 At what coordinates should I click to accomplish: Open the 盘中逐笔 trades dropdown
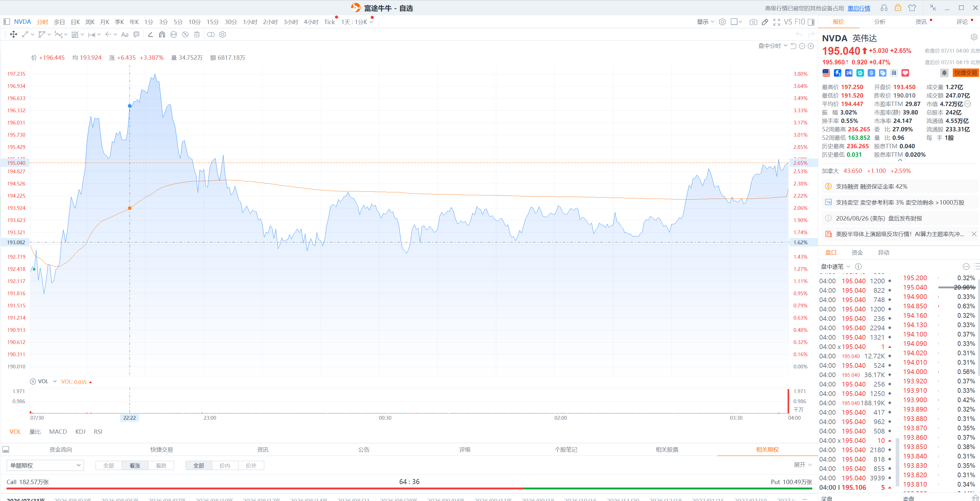(x=835, y=266)
